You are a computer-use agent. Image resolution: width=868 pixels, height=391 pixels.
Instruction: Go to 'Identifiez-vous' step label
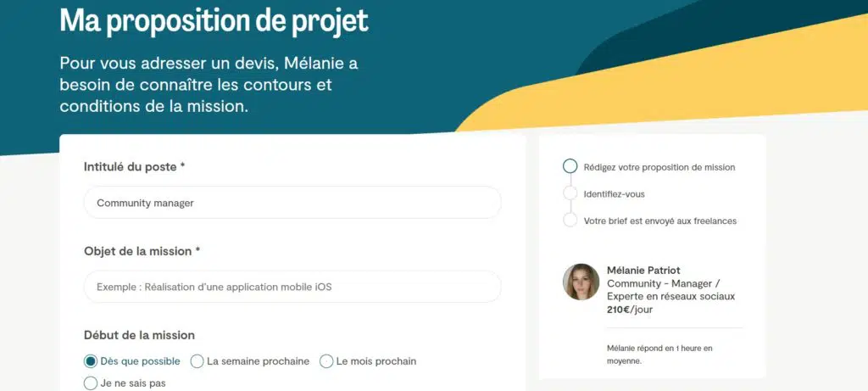click(615, 194)
